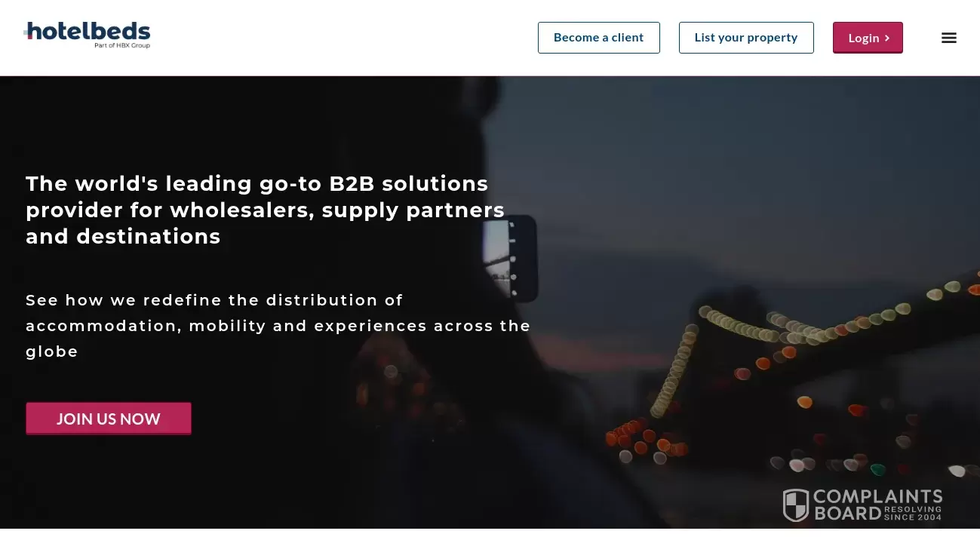
Task: Open the List your property page
Action: [746, 38]
